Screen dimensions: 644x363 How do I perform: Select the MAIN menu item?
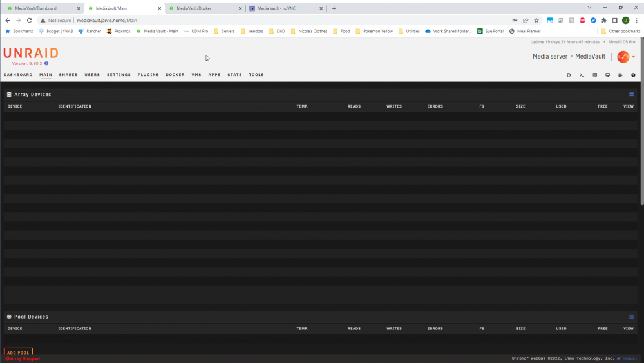pos(46,75)
